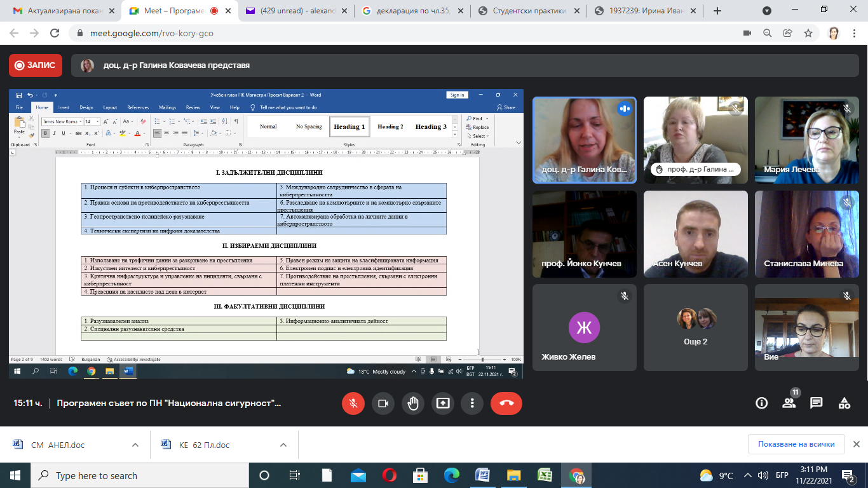The image size is (868, 488).
Task: Click Paste in the presented Word ribbon
Action: click(x=19, y=126)
